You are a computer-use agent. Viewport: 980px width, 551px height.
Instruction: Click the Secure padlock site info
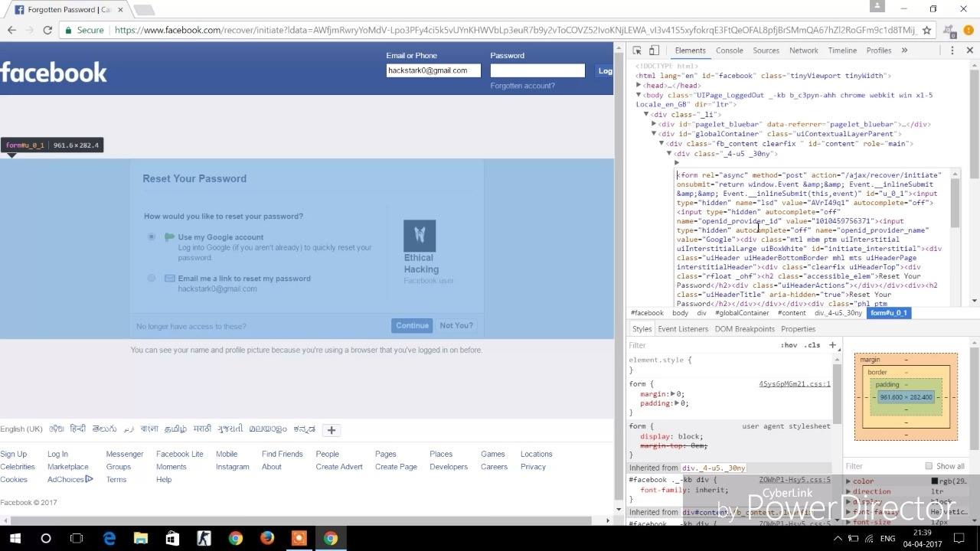click(84, 30)
